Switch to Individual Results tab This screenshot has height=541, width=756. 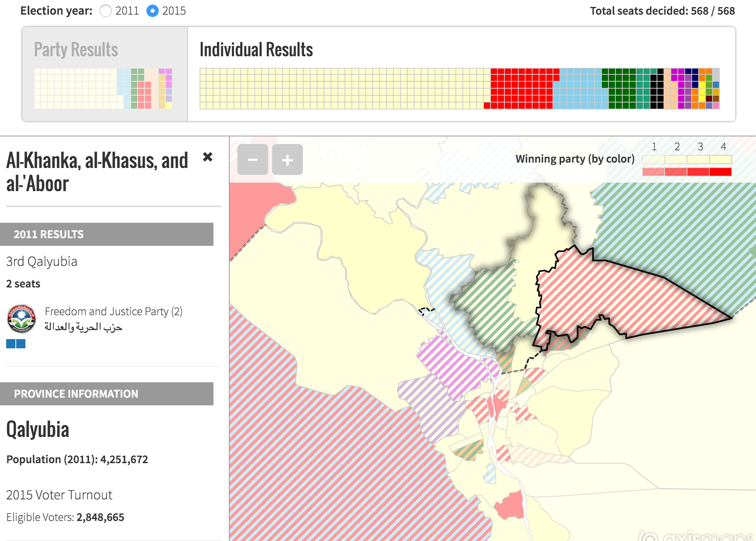point(256,50)
